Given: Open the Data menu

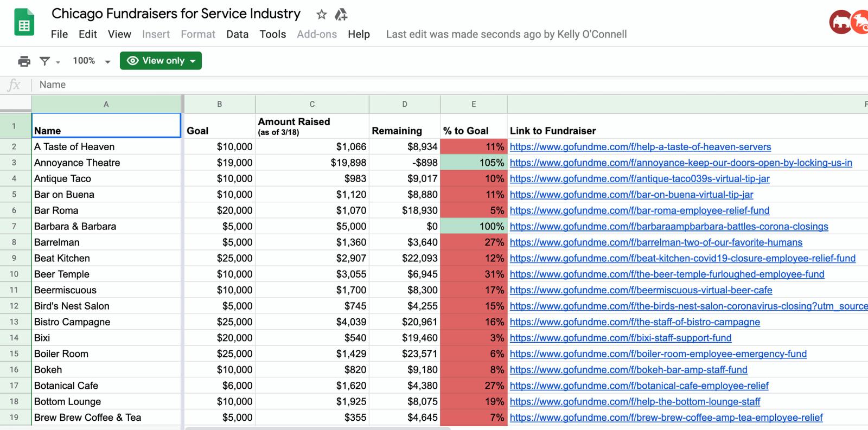Looking at the screenshot, I should (237, 34).
